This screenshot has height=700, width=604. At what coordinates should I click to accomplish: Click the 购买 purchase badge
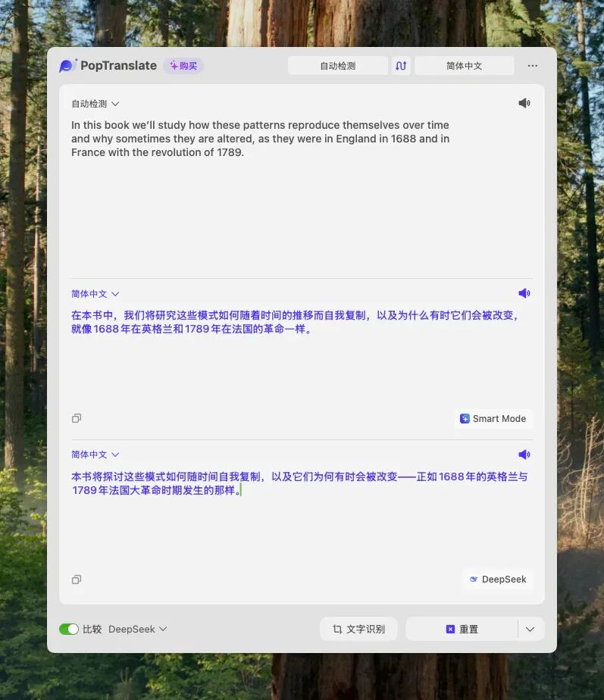point(183,66)
